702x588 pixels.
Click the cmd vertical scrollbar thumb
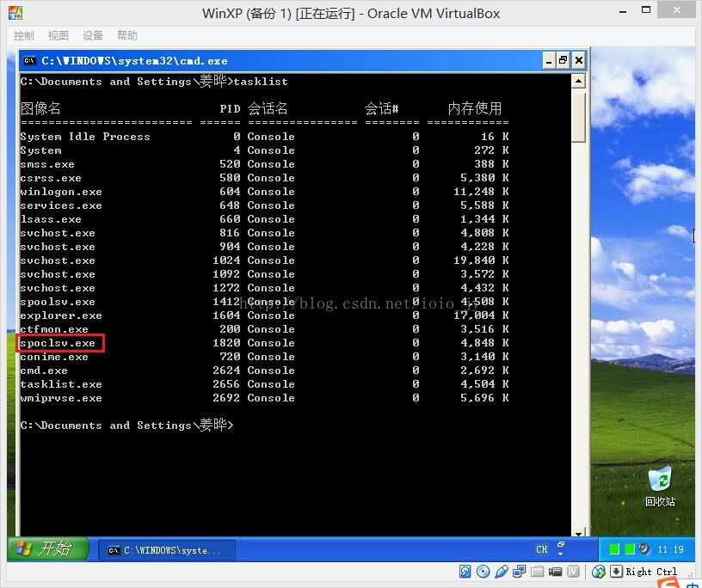coord(578,117)
